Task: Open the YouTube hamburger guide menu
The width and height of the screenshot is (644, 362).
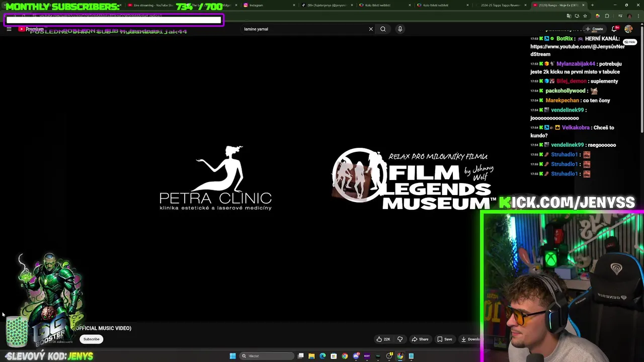Action: pos(9,29)
